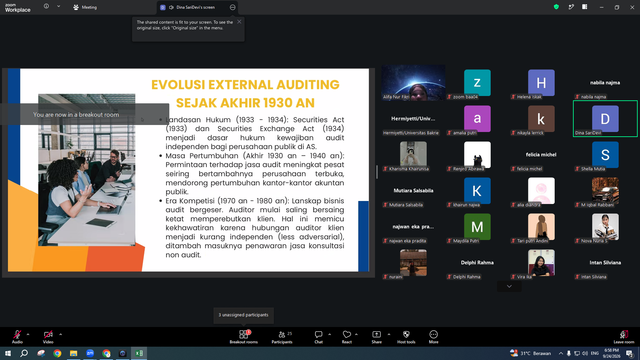Open the weather widget showing 31°C Berawan
Image resolution: width=640 pixels, height=360 pixels.
[x=531, y=353]
